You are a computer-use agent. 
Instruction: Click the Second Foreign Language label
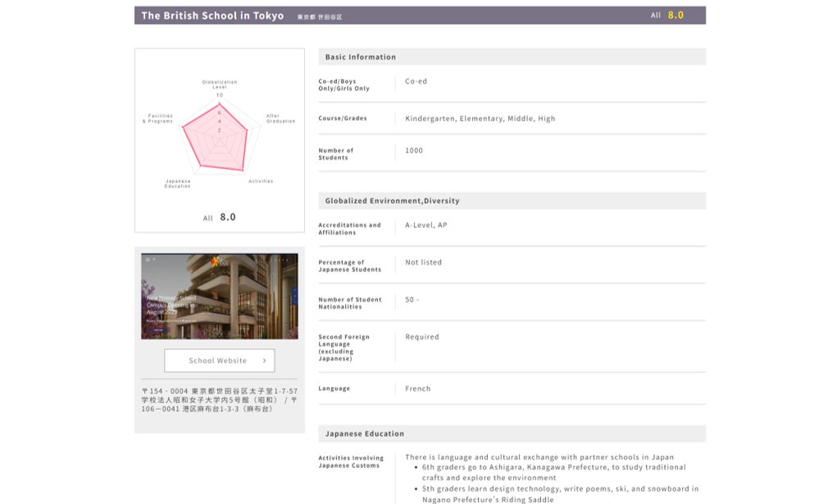point(343,347)
